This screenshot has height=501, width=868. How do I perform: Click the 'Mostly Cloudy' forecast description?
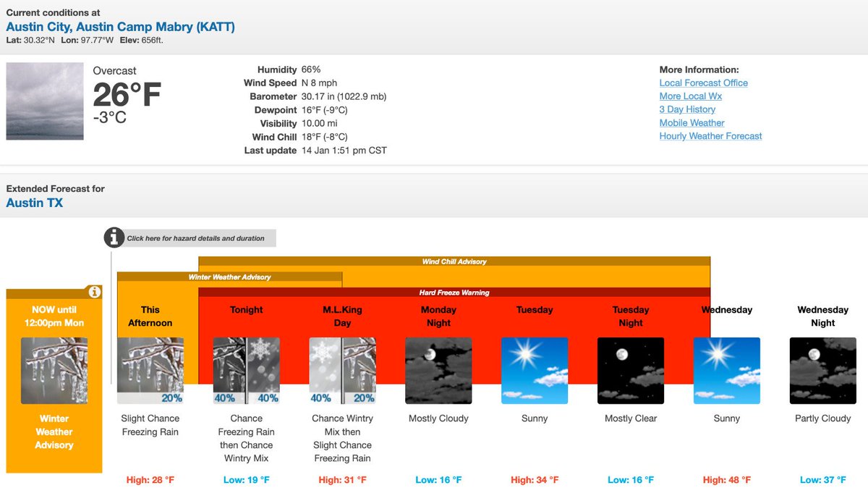point(438,418)
